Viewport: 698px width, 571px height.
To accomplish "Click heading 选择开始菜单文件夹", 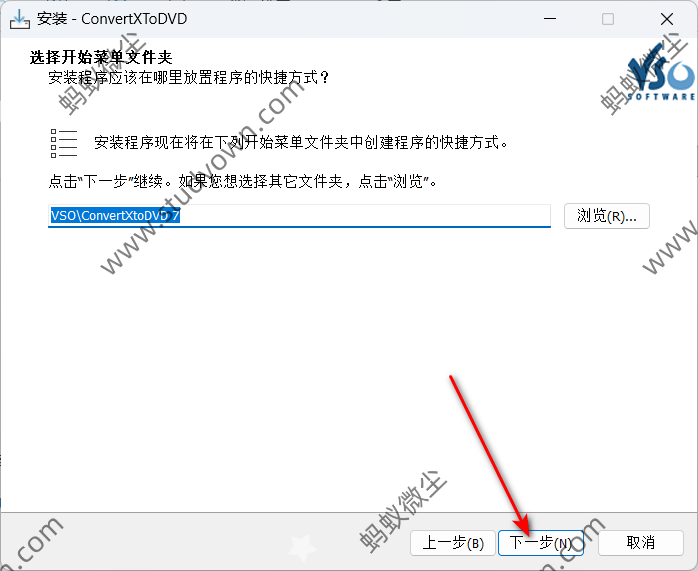I will [x=101, y=57].
